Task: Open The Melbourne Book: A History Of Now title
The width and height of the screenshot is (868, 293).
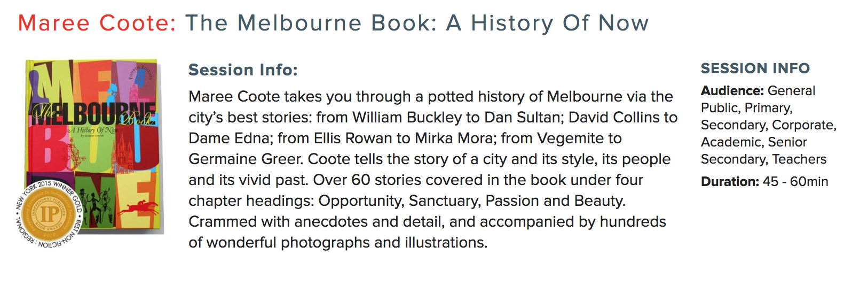Action: [x=417, y=23]
